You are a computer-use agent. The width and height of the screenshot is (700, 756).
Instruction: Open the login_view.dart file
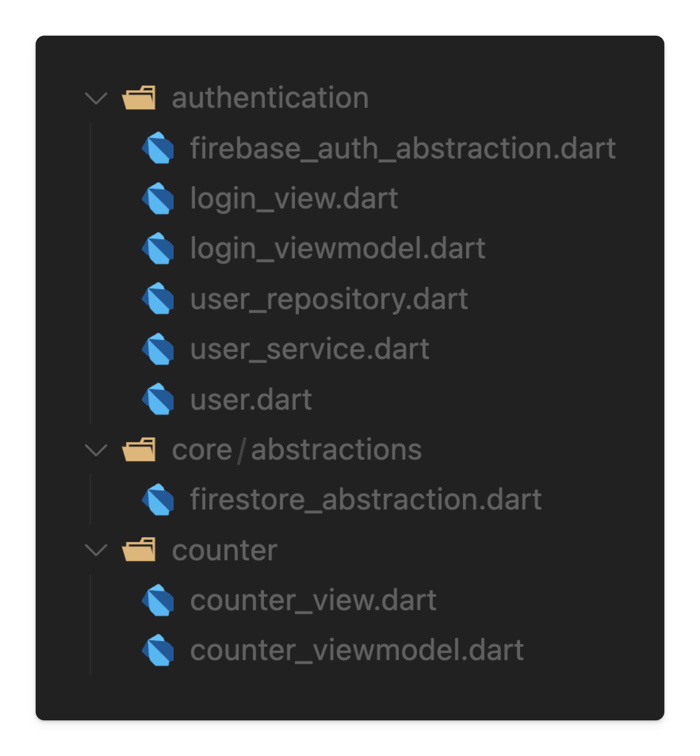coord(294,198)
